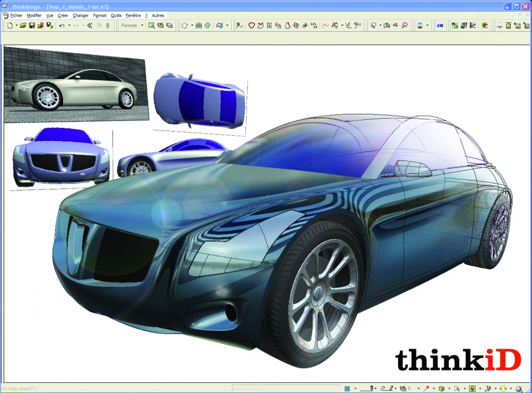Click the monitor display icon in toolbar
The image size is (532, 393).
tap(500, 25)
